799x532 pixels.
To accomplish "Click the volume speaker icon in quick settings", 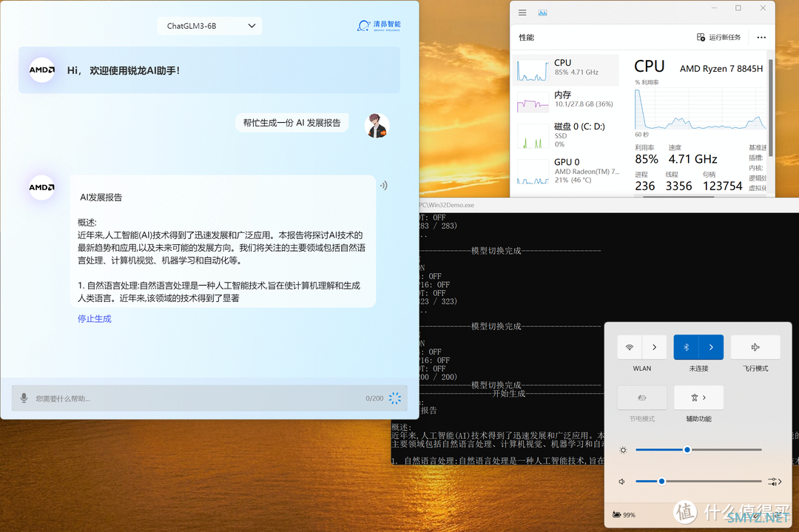I will pos(621,482).
